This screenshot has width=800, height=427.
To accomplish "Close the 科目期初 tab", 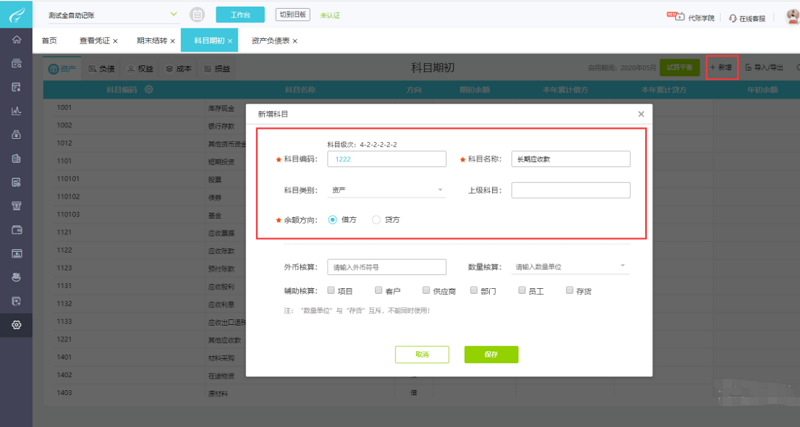I will point(230,41).
